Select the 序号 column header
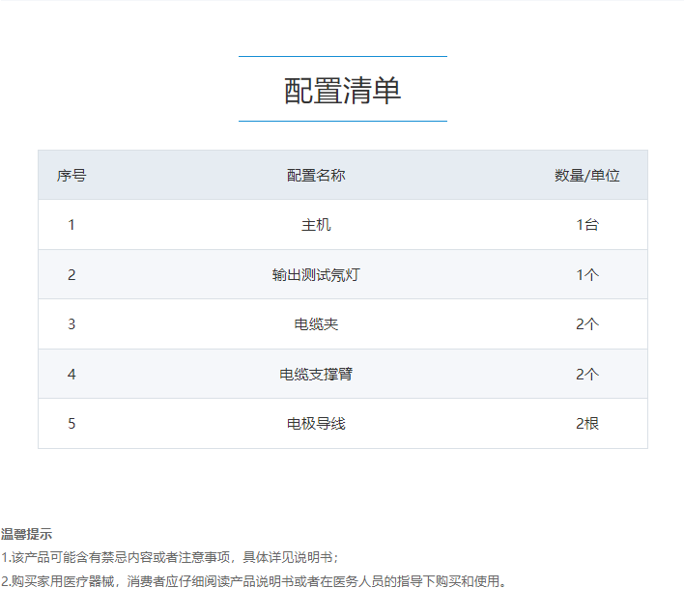 [x=71, y=176]
